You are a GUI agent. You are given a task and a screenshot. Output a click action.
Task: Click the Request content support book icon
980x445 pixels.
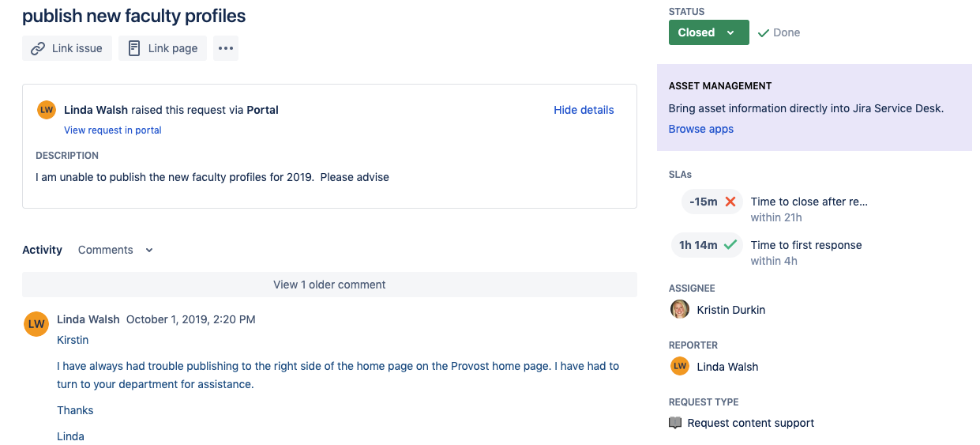coord(675,423)
